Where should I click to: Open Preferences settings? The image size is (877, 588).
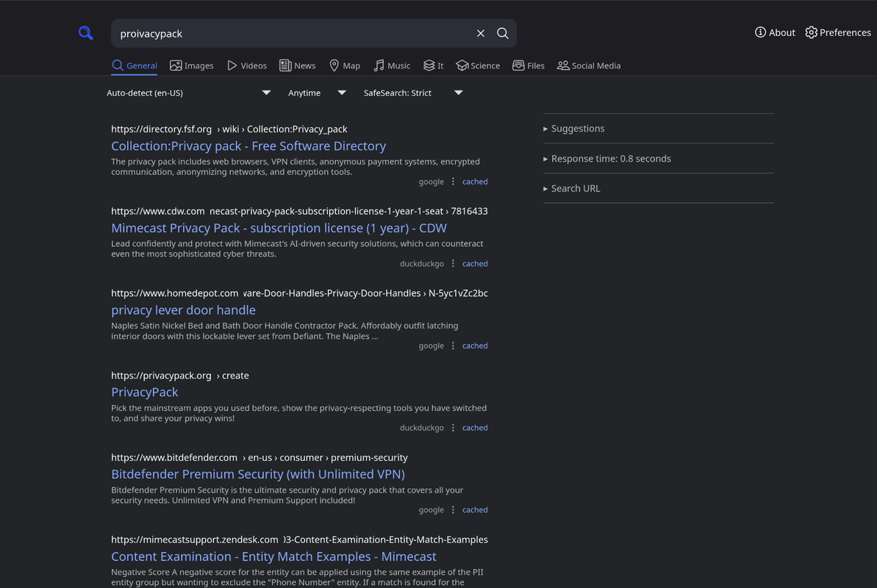point(838,32)
